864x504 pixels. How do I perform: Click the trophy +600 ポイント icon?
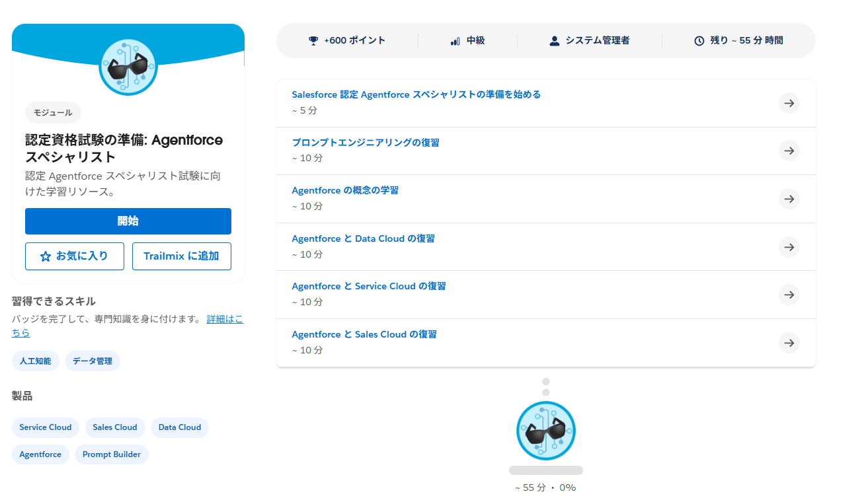pyautogui.click(x=313, y=41)
